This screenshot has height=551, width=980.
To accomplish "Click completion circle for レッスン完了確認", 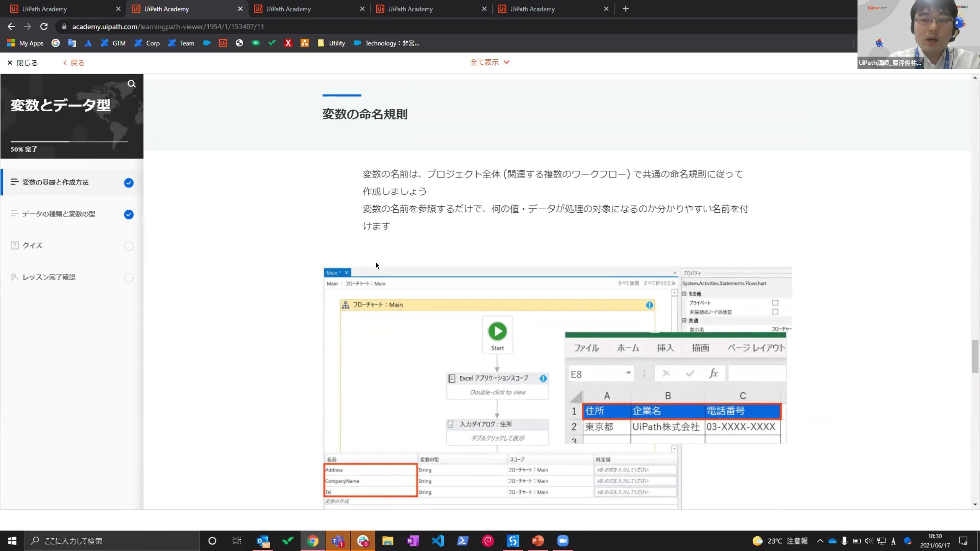I will point(129,278).
